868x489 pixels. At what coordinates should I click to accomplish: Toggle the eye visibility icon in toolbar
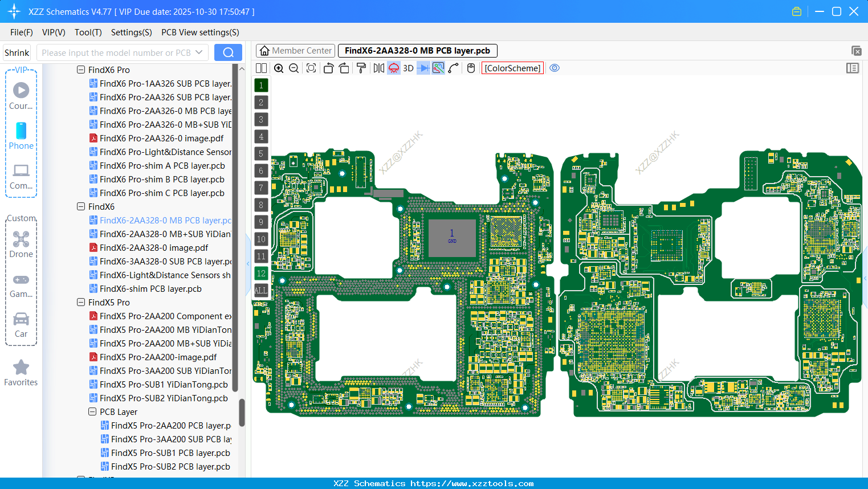coord(555,68)
